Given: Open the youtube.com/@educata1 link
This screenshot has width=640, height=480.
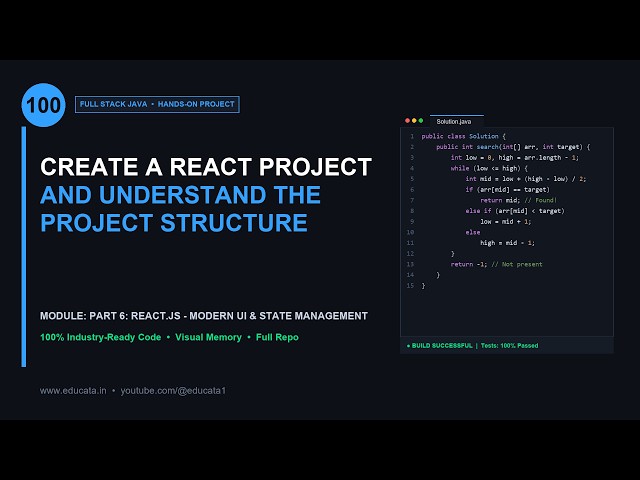Looking at the screenshot, I should 173,391.
